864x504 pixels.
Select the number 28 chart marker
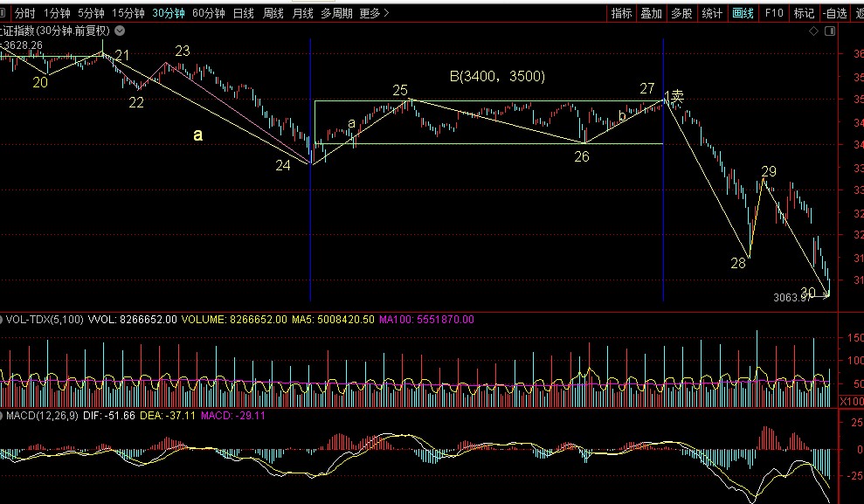point(738,263)
